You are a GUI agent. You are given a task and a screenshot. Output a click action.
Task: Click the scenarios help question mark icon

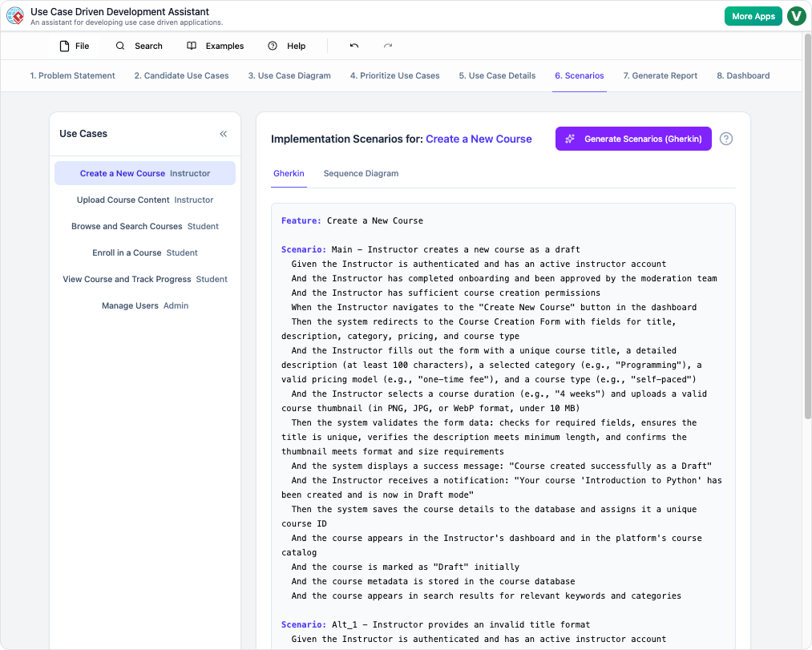point(726,139)
